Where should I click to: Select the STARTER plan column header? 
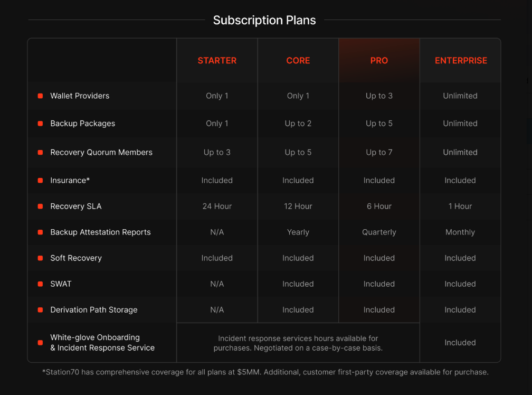217,60
